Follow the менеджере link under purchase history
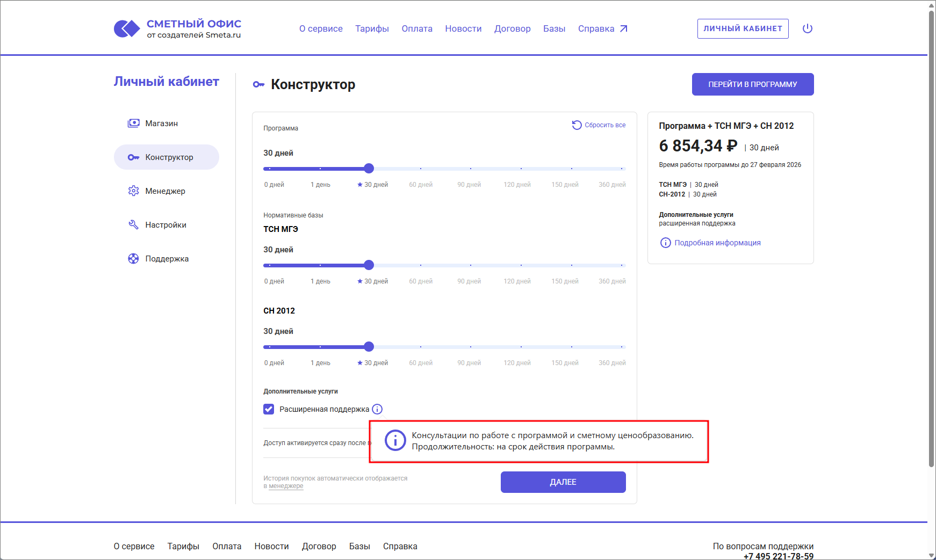Image resolution: width=936 pixels, height=560 pixels. (x=286, y=486)
